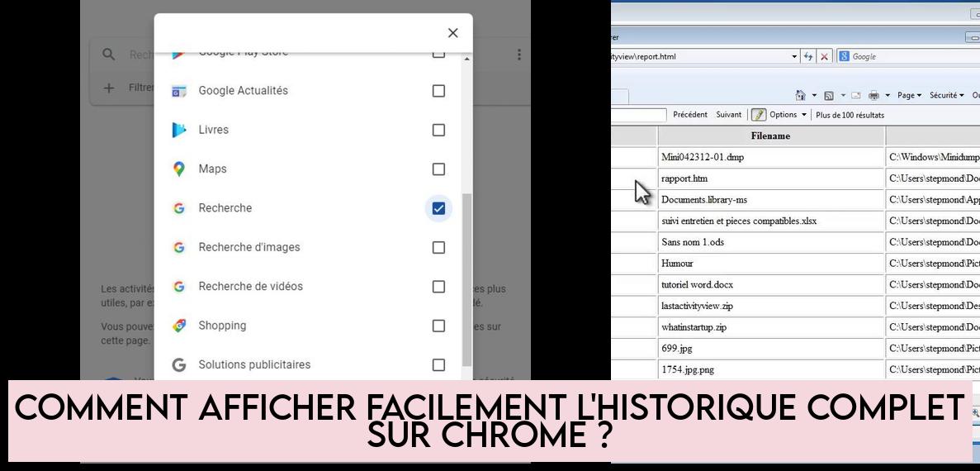
Task: Click the Humour filename cell
Action: pos(770,264)
